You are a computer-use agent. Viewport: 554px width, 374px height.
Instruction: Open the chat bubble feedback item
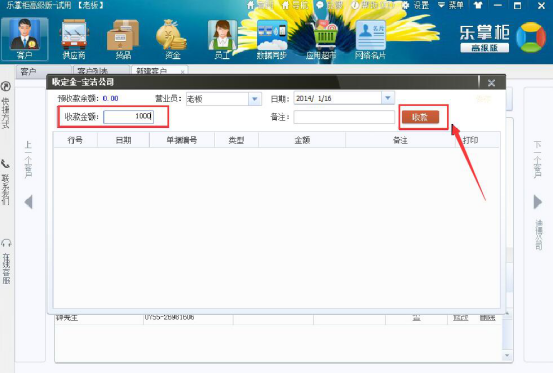pyautogui.click(x=329, y=5)
